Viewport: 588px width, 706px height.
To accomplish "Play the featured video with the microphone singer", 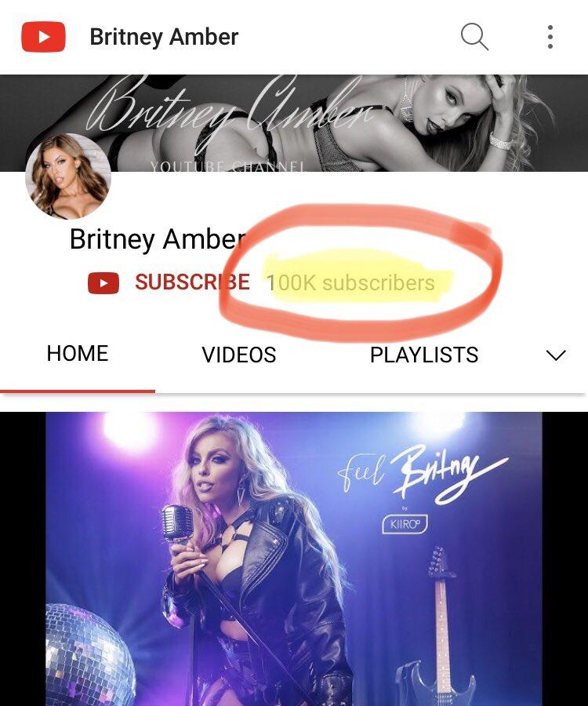I will pos(294,559).
